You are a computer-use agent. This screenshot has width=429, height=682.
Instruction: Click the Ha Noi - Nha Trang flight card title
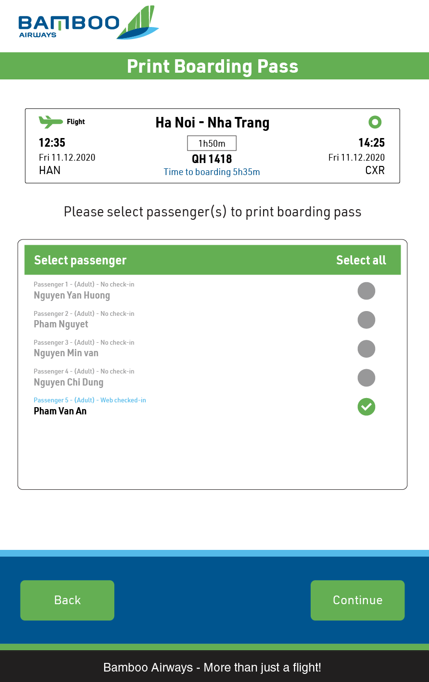click(x=212, y=123)
